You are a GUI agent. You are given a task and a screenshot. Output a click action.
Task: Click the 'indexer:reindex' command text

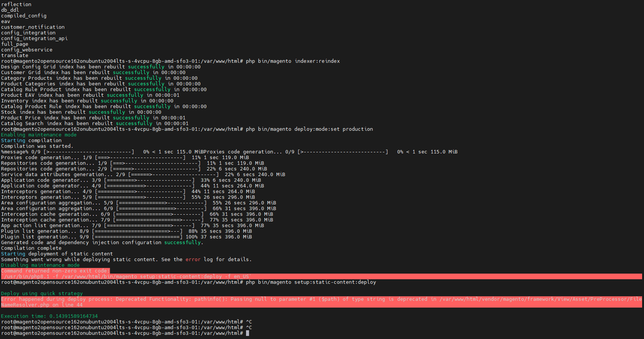point(317,61)
